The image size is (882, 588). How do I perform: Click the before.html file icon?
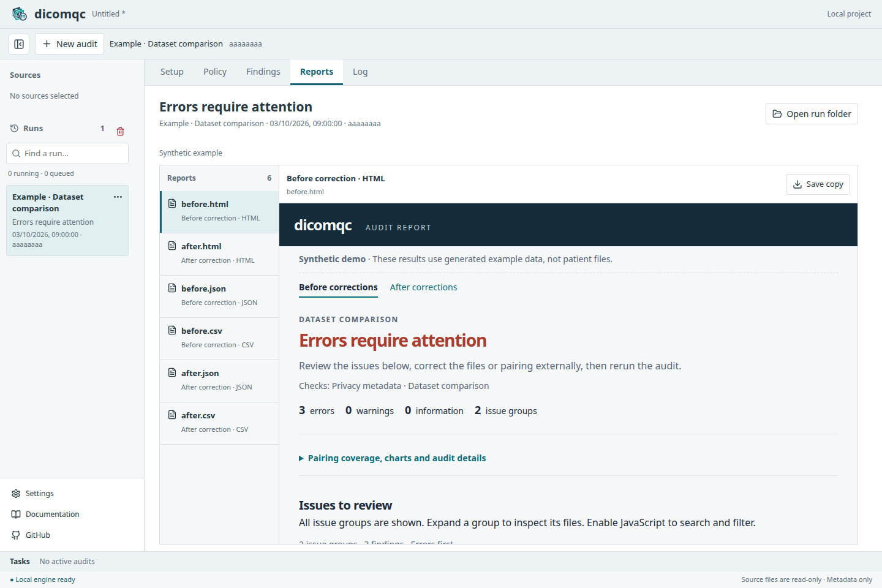(172, 203)
